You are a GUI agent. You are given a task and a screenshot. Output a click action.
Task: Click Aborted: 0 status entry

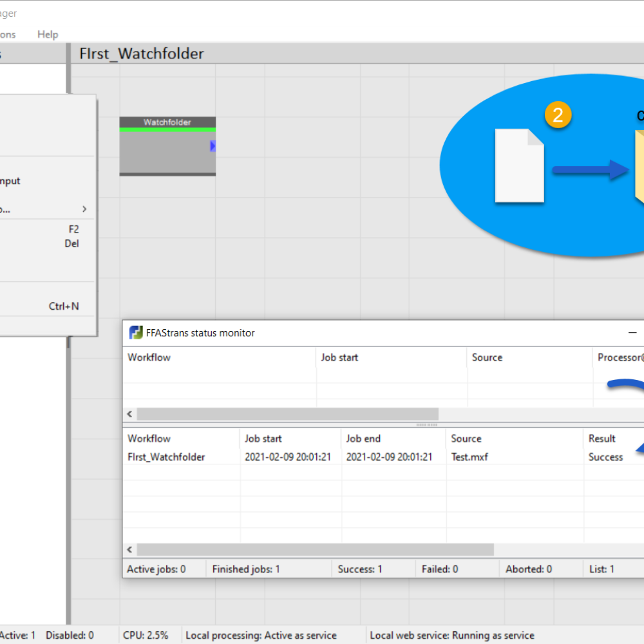click(x=529, y=569)
